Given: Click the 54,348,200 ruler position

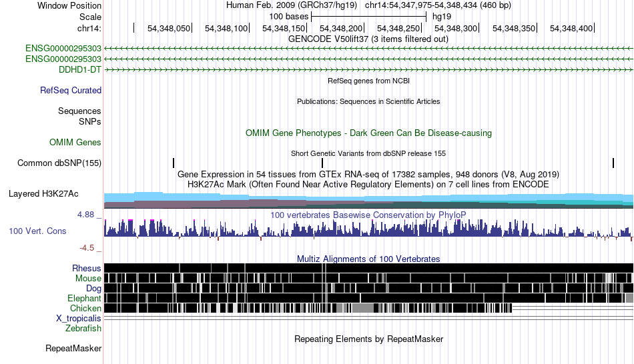Looking at the screenshot, I should click(x=341, y=28).
